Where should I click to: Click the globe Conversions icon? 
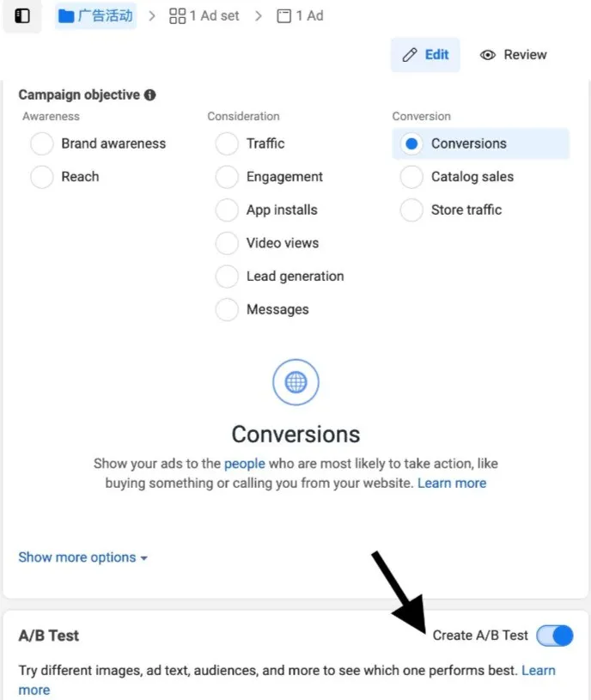click(296, 382)
